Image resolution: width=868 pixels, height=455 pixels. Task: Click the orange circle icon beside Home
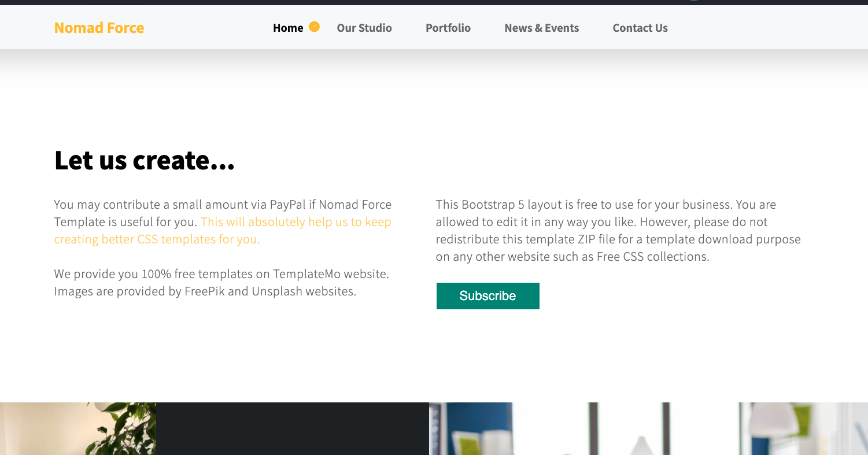pyautogui.click(x=314, y=27)
